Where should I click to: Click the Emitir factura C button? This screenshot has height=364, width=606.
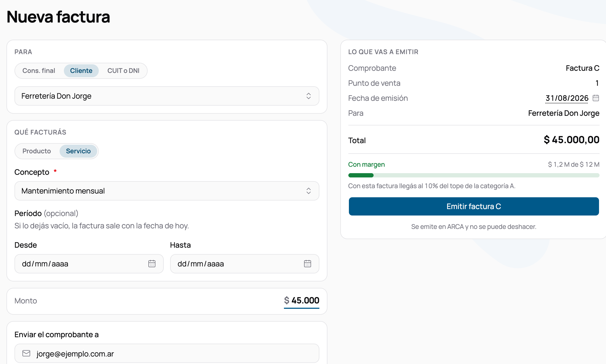click(474, 206)
